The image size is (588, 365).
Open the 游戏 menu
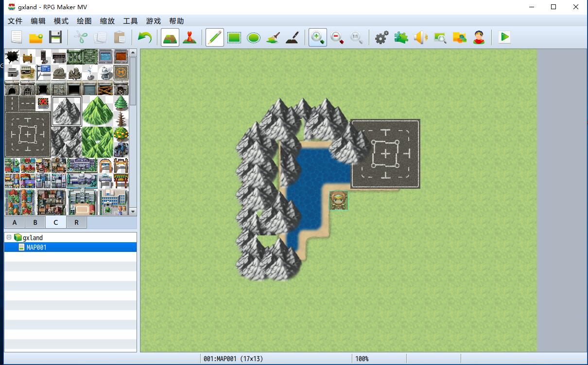click(x=154, y=21)
